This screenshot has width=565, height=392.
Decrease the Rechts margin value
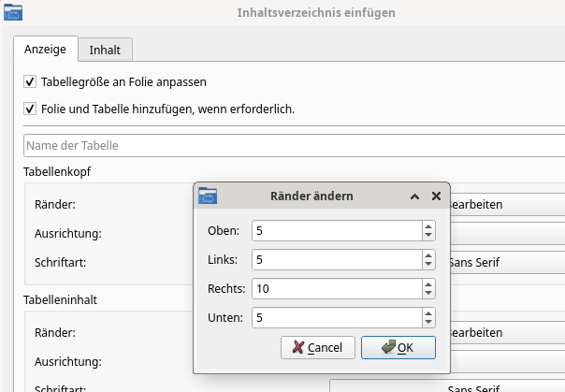(x=428, y=293)
